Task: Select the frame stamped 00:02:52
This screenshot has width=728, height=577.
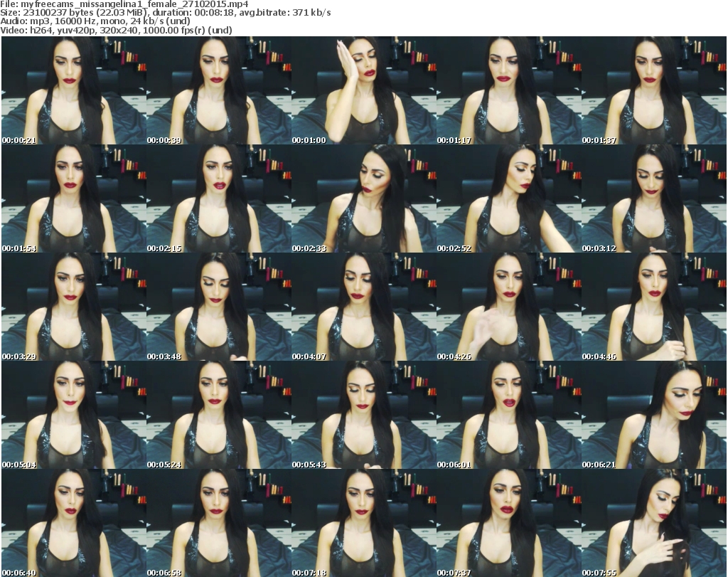Action: [x=509, y=198]
